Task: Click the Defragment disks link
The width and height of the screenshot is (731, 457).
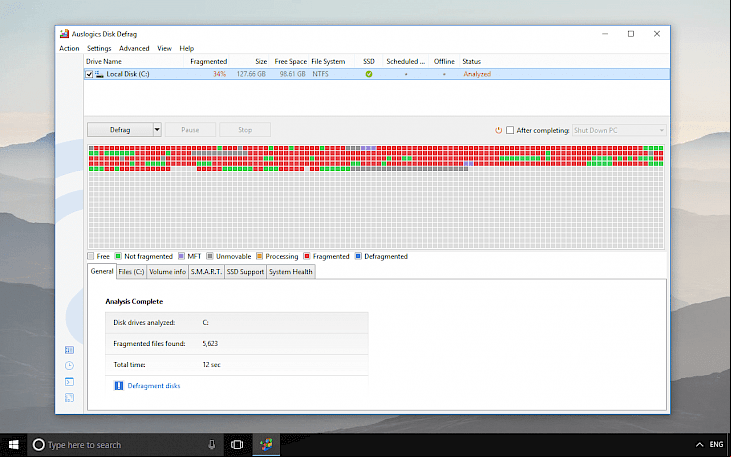Action: pyautogui.click(x=154, y=386)
